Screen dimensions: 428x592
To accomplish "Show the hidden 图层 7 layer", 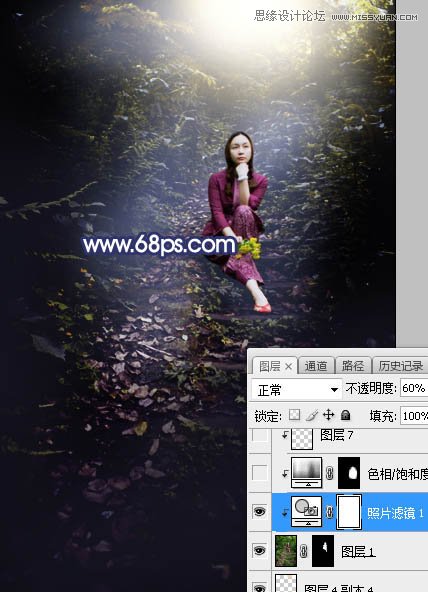I will pyautogui.click(x=260, y=435).
